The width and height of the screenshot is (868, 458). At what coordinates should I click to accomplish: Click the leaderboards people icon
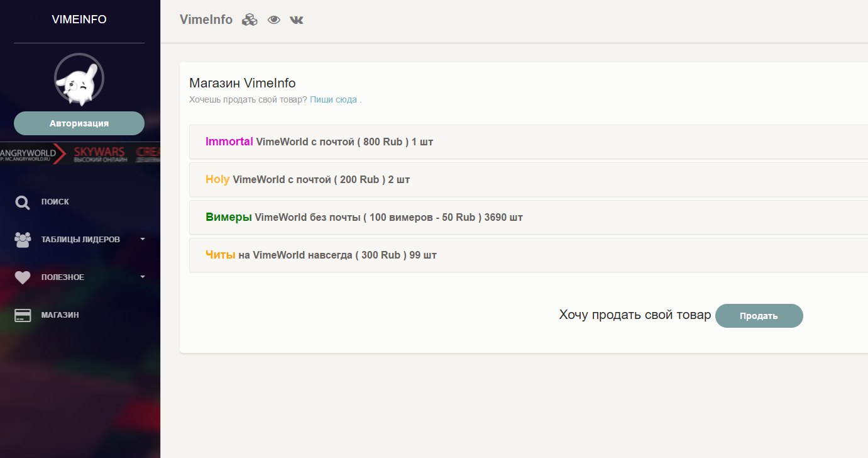coord(23,240)
